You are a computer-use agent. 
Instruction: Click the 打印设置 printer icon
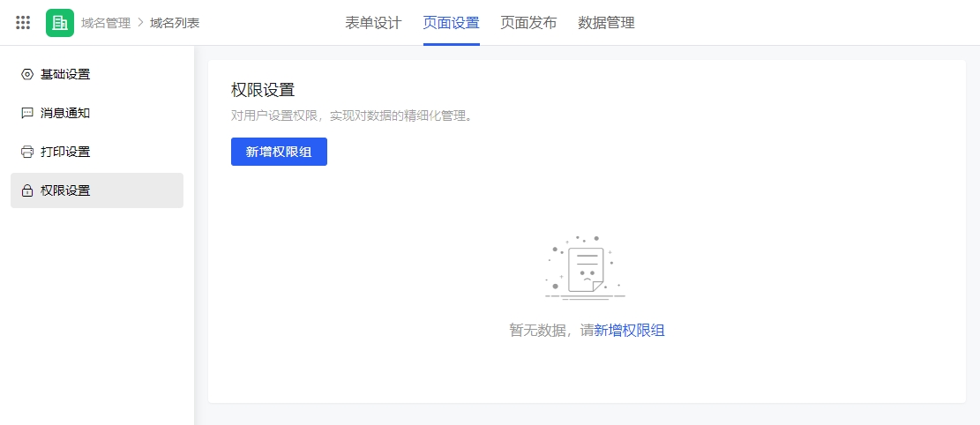coord(26,152)
